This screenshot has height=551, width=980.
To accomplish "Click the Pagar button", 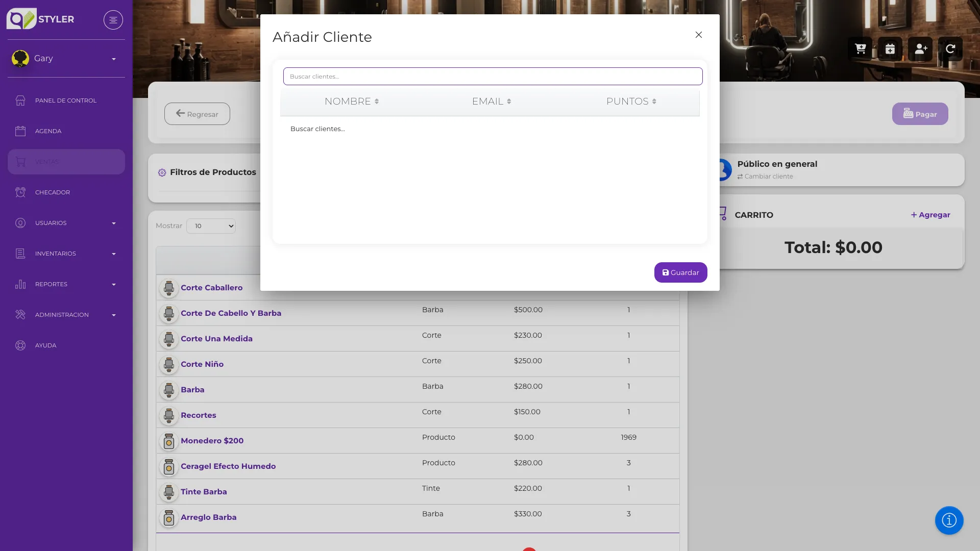I will [920, 114].
